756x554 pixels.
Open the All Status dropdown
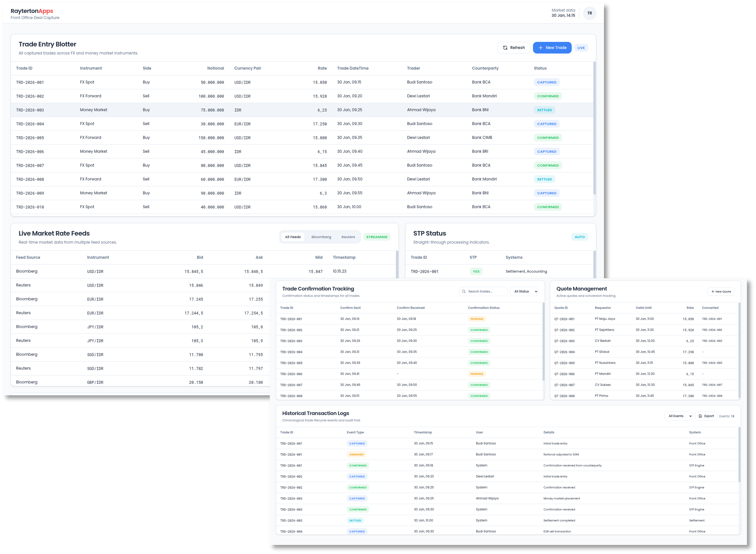524,292
